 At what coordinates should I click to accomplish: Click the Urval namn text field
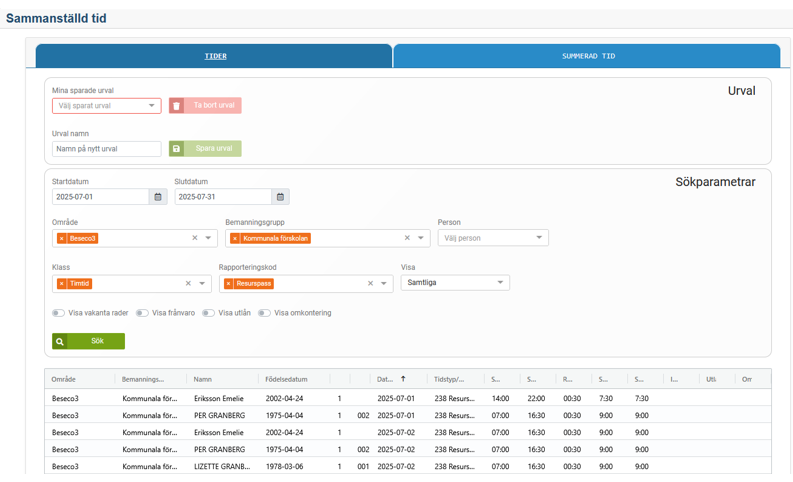pos(106,149)
